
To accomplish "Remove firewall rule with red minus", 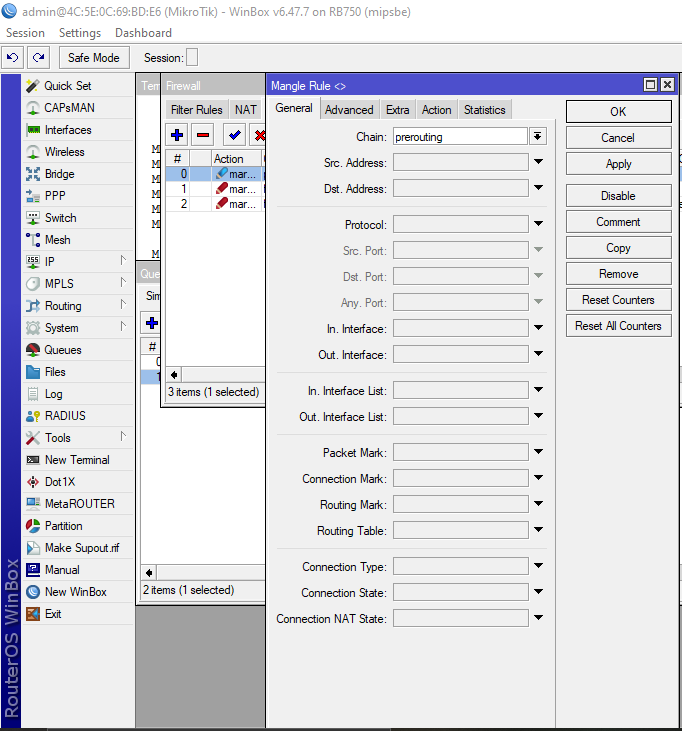I will pos(203,135).
